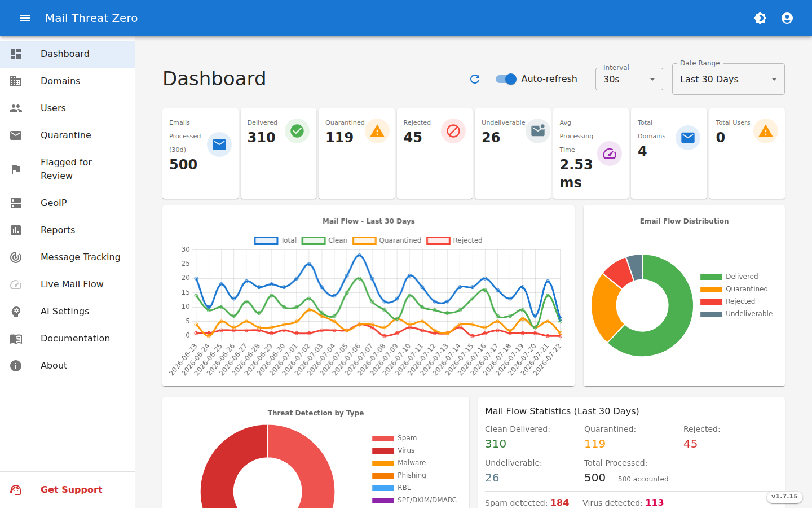812x508 pixels.
Task: Toggle Quarantined in Email Flow Distribution legend
Action: click(734, 289)
